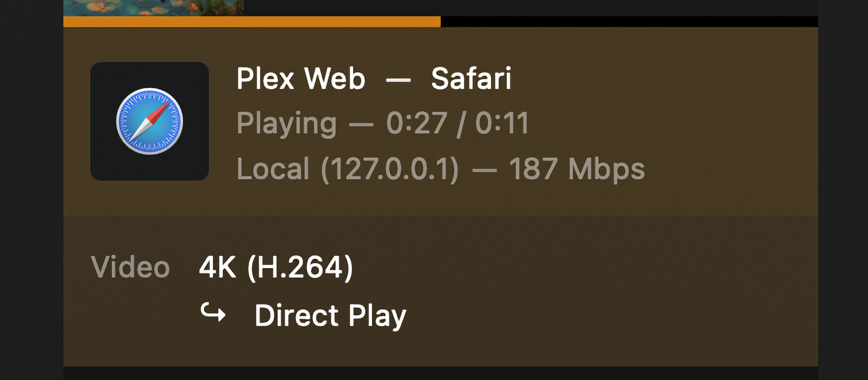Viewport: 868px width, 380px height.
Task: Click the "Video" stream label
Action: click(x=130, y=267)
